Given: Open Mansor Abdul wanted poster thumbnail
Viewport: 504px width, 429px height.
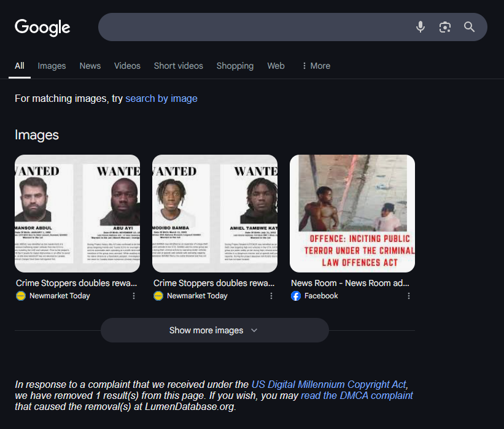Looking at the screenshot, I should click(77, 214).
